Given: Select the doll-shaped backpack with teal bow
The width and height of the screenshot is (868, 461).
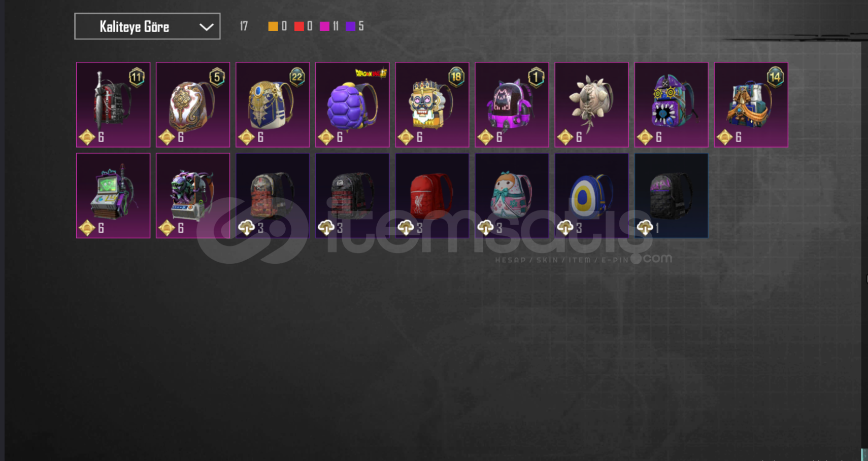Looking at the screenshot, I should tap(512, 196).
